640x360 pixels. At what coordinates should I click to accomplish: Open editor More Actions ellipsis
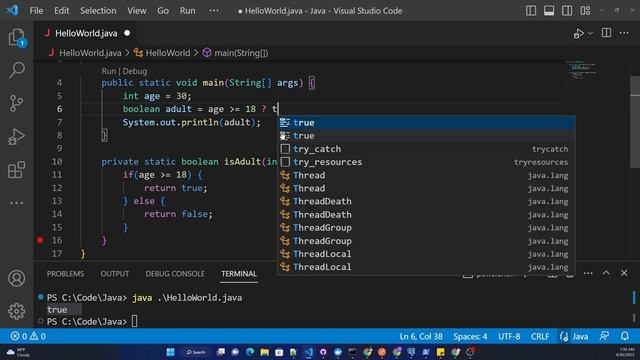[x=624, y=33]
